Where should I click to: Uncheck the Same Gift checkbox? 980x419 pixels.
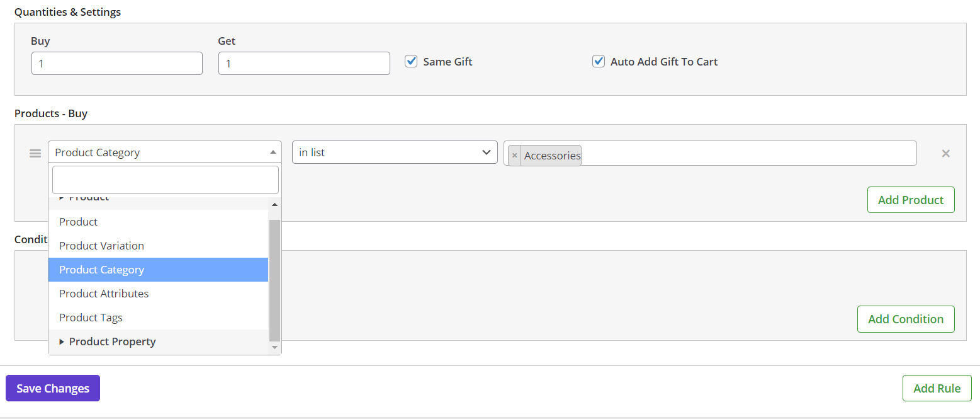[411, 61]
